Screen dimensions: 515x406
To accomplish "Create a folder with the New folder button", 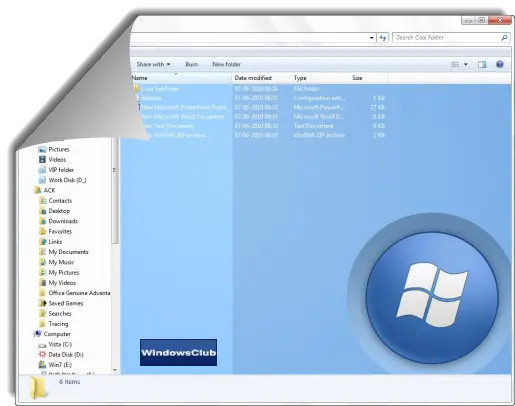I will pyautogui.click(x=226, y=64).
